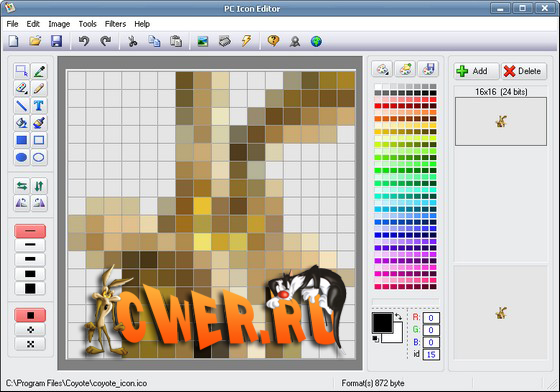Viewport: 560px width, 392px height.
Task: Open the Help menu
Action: 142,24
